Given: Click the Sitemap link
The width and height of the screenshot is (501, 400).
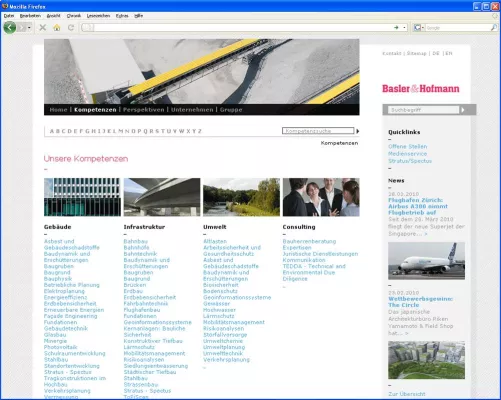Looking at the screenshot, I should pyautogui.click(x=417, y=53).
